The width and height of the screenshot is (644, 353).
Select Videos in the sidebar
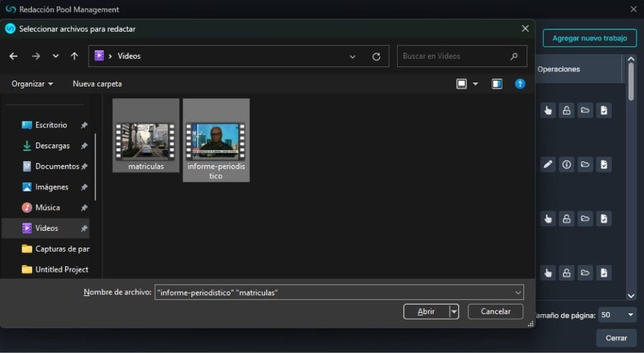[x=46, y=228]
